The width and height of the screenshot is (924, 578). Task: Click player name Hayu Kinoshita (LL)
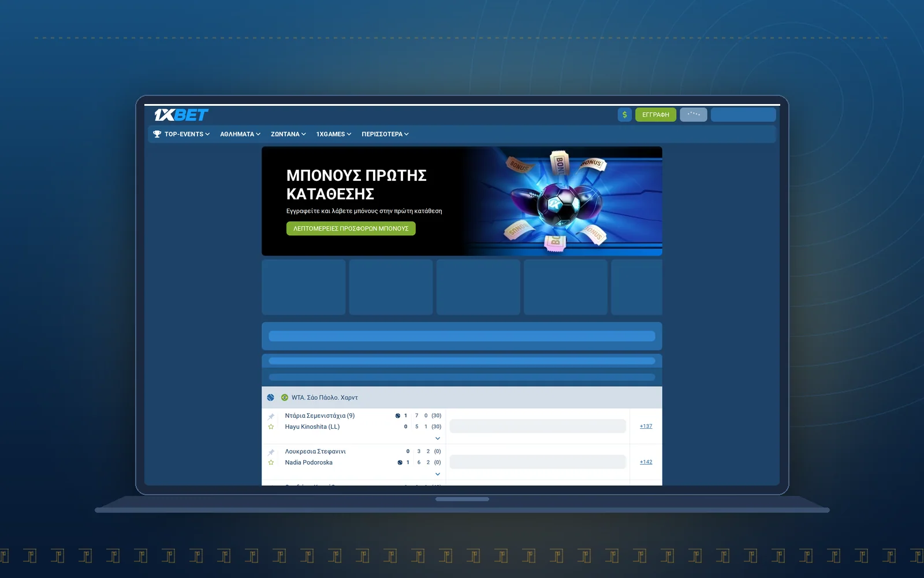point(312,427)
